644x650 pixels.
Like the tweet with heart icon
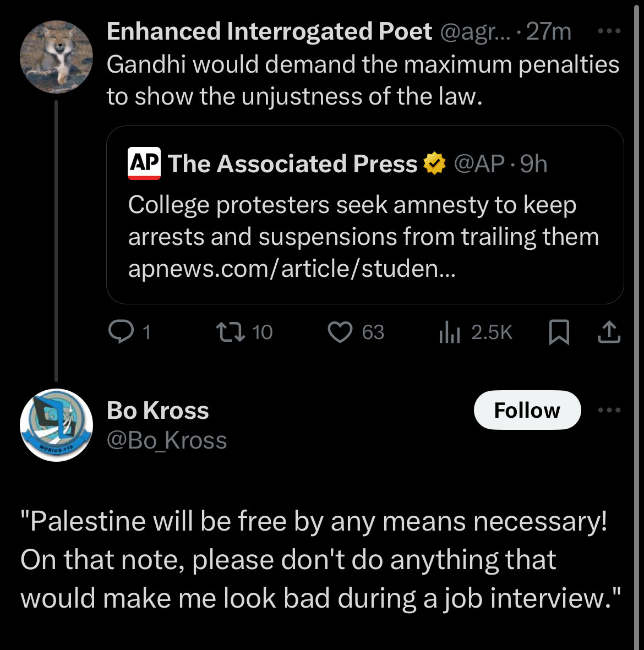(x=340, y=332)
